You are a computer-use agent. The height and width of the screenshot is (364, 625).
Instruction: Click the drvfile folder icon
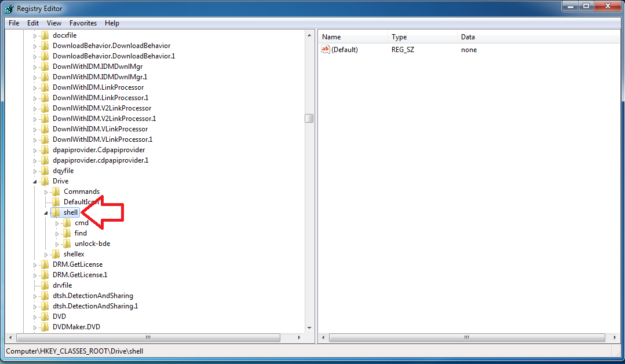[45, 285]
